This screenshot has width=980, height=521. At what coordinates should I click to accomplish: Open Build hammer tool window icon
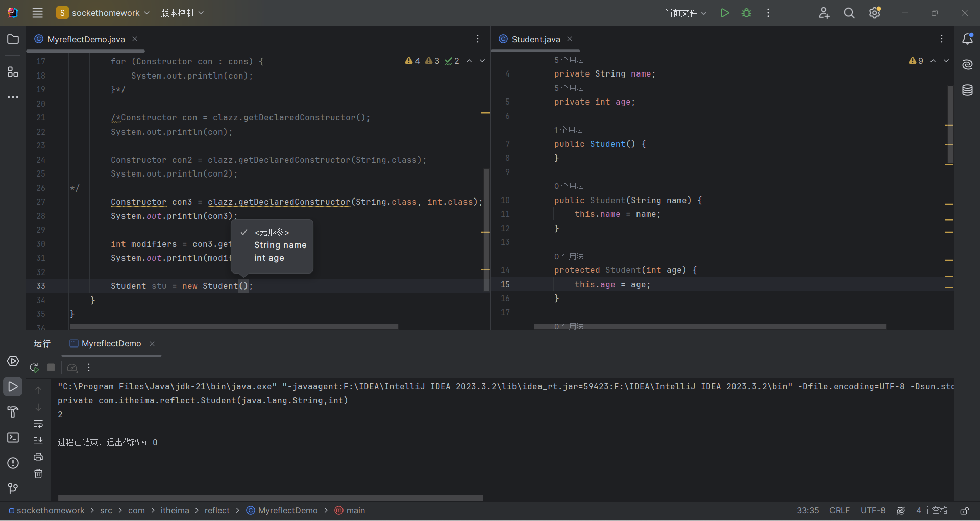coord(13,412)
